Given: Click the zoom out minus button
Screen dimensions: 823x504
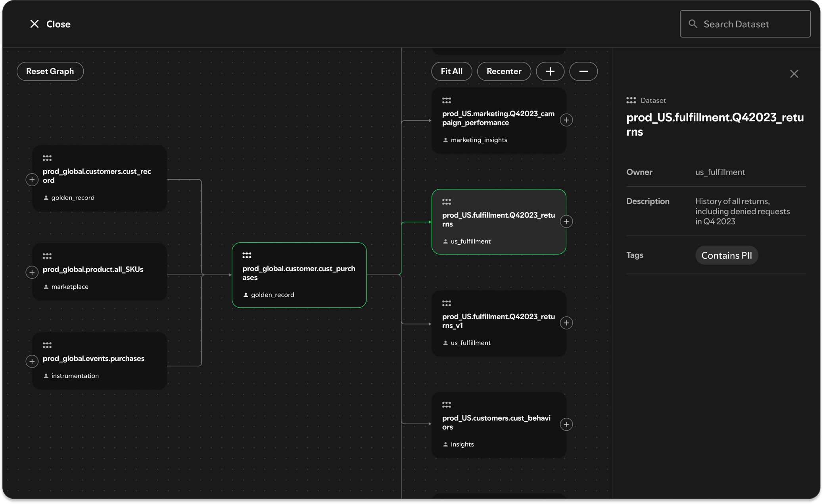Looking at the screenshot, I should (x=583, y=71).
